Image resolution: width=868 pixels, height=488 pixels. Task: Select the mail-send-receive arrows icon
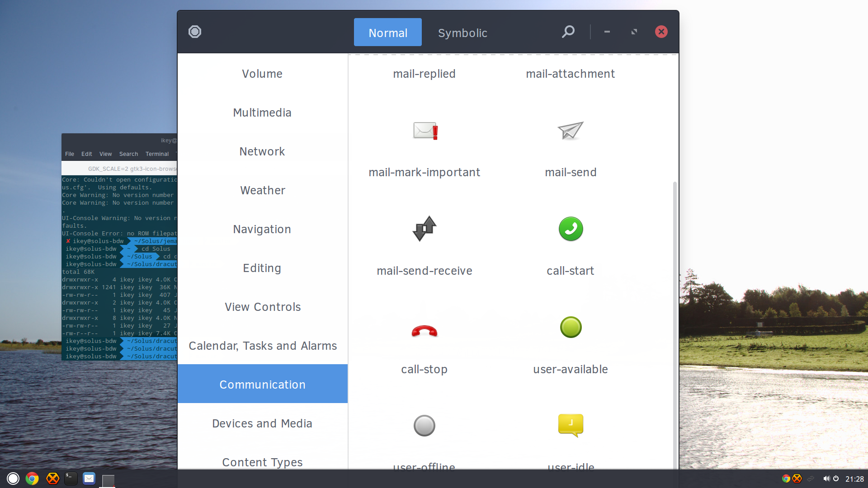pyautogui.click(x=425, y=229)
